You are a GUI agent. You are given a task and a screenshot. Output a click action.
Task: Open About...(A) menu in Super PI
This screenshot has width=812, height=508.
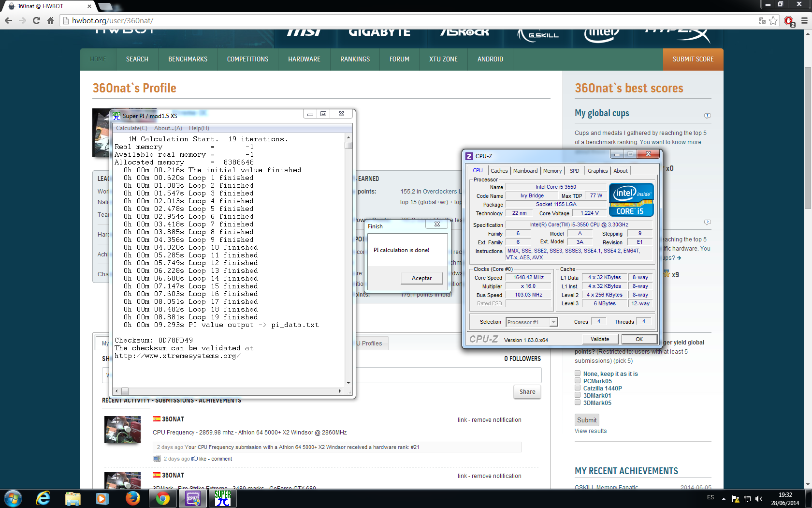tap(168, 128)
